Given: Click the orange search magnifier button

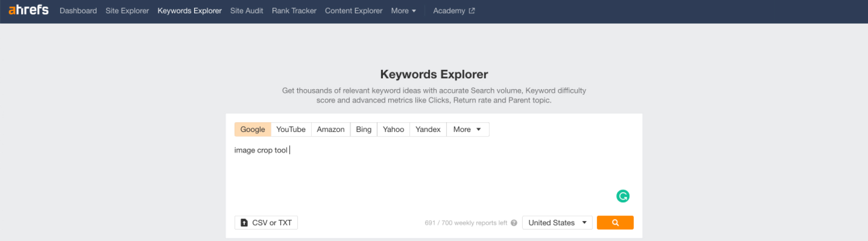Looking at the screenshot, I should [615, 223].
